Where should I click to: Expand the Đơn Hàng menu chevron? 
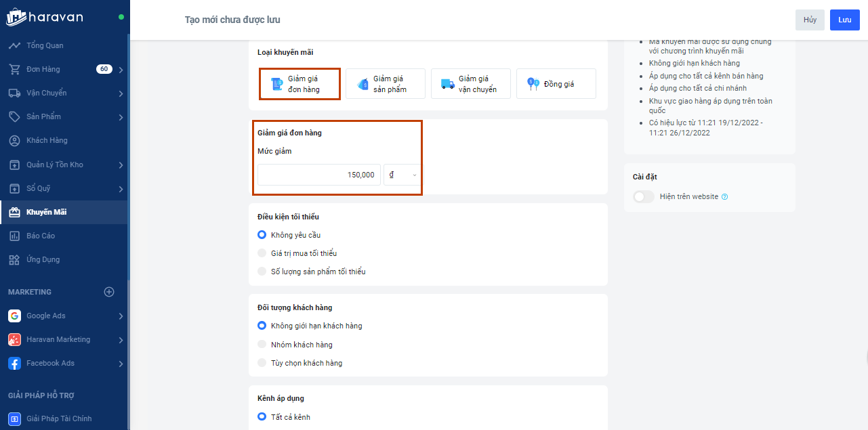coord(121,70)
